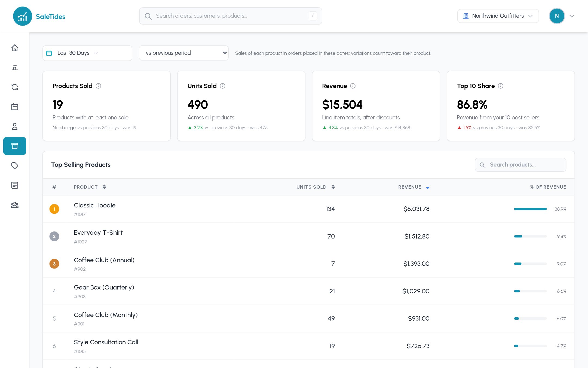Open the price tag sidebar icon

coord(15,166)
